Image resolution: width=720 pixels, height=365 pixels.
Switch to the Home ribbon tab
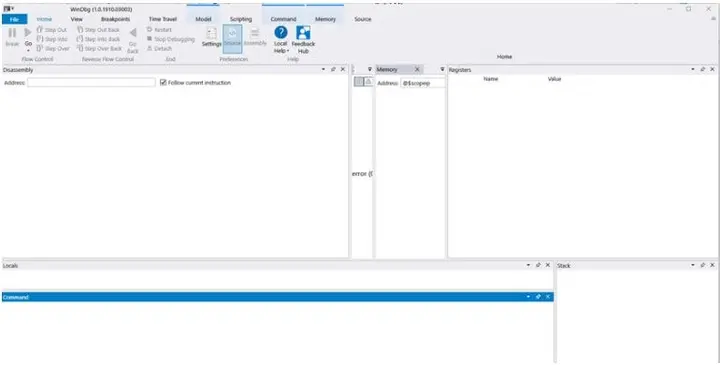44,19
